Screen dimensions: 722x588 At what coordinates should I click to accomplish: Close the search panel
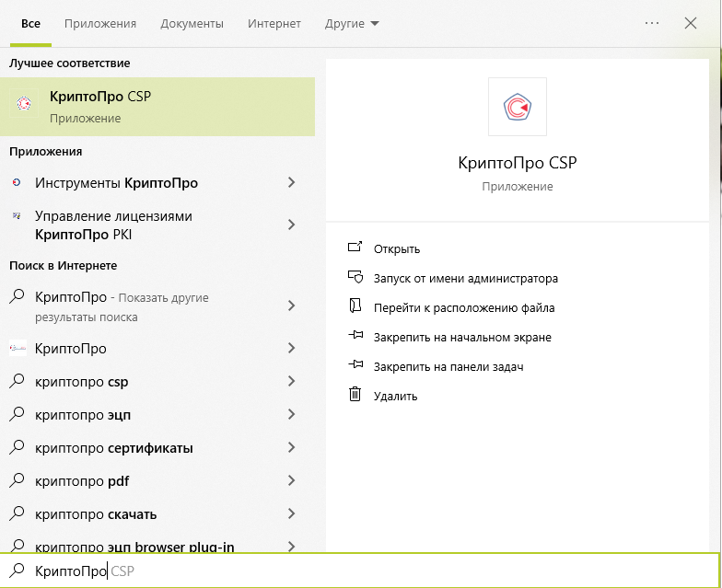(691, 23)
